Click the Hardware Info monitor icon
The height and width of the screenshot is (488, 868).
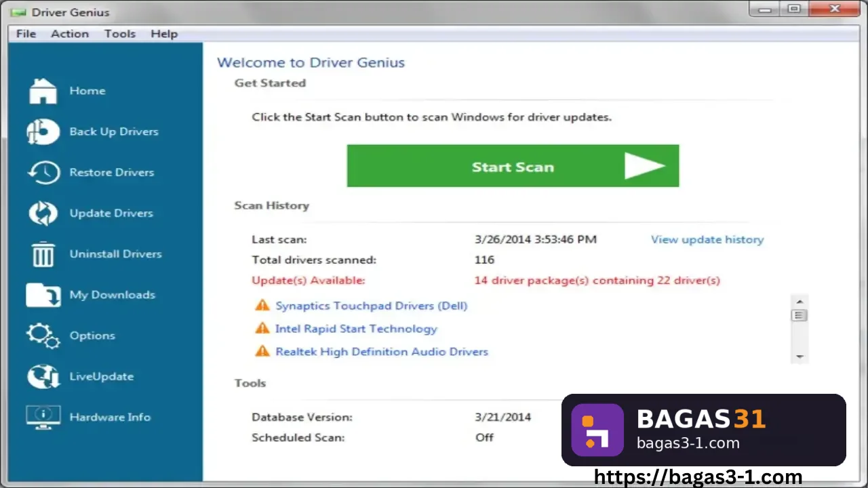point(43,417)
